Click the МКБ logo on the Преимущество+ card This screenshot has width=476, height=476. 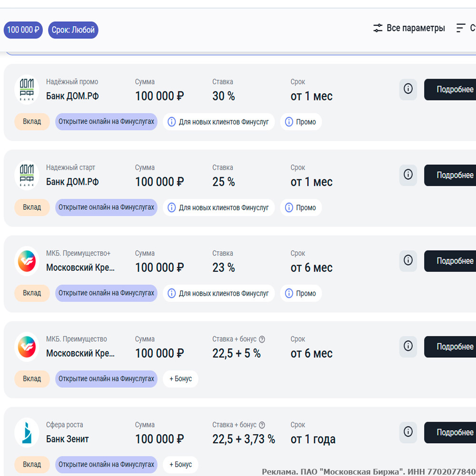(27, 261)
